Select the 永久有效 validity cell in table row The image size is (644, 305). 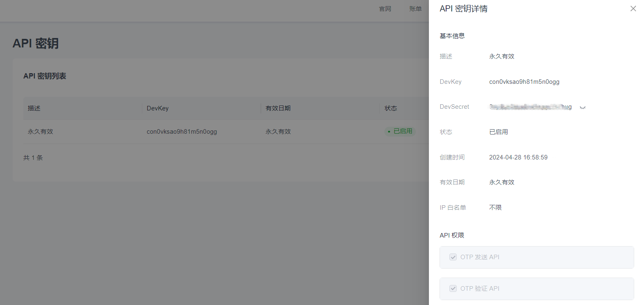point(278,132)
